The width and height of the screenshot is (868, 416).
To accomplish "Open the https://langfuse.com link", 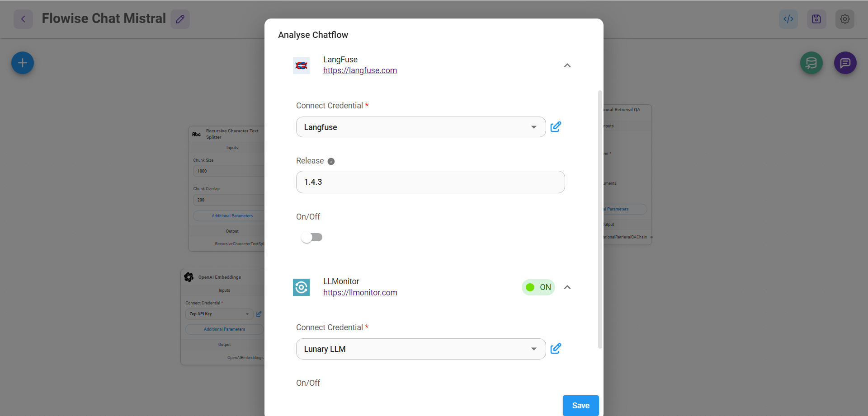I will pos(360,70).
